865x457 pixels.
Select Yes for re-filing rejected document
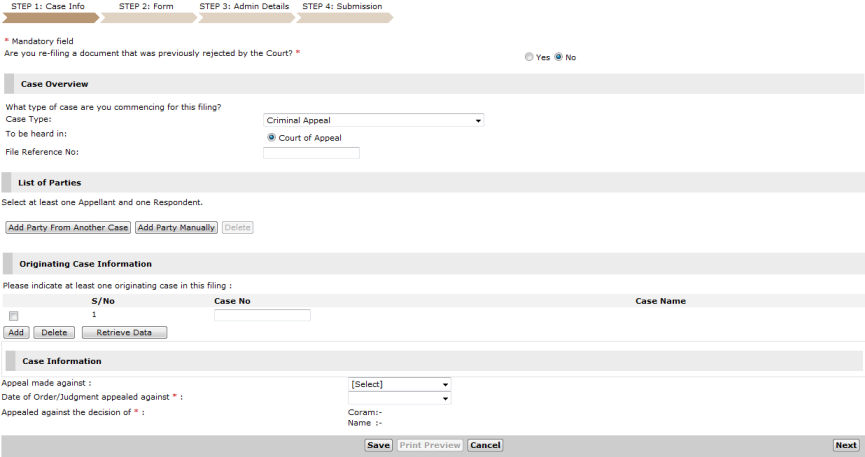[x=529, y=58]
